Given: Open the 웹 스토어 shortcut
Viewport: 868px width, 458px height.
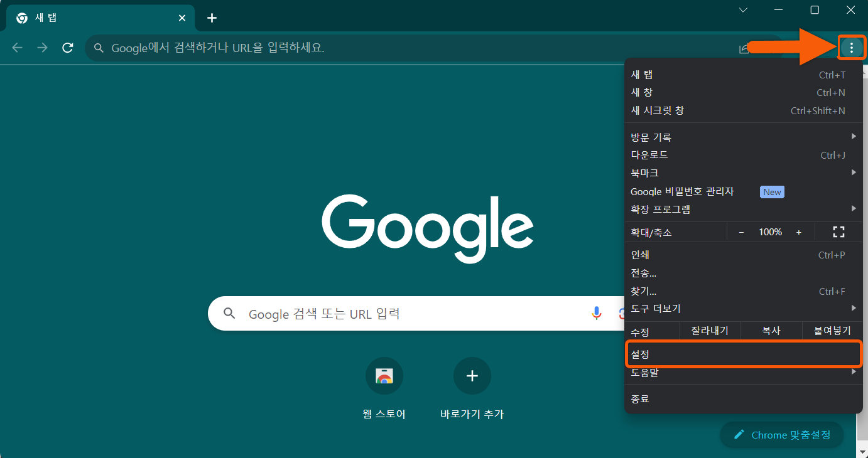Looking at the screenshot, I should coord(384,388).
